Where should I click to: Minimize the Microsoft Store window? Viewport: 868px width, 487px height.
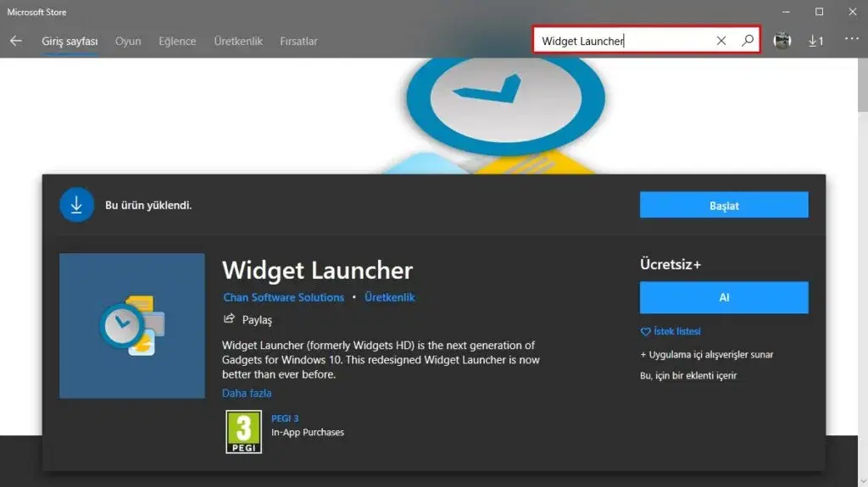(x=786, y=12)
